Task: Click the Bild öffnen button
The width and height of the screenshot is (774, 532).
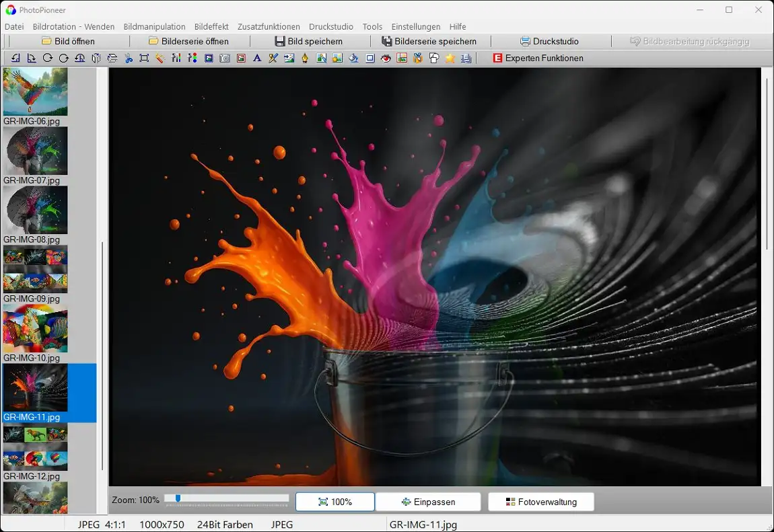Action: point(68,42)
